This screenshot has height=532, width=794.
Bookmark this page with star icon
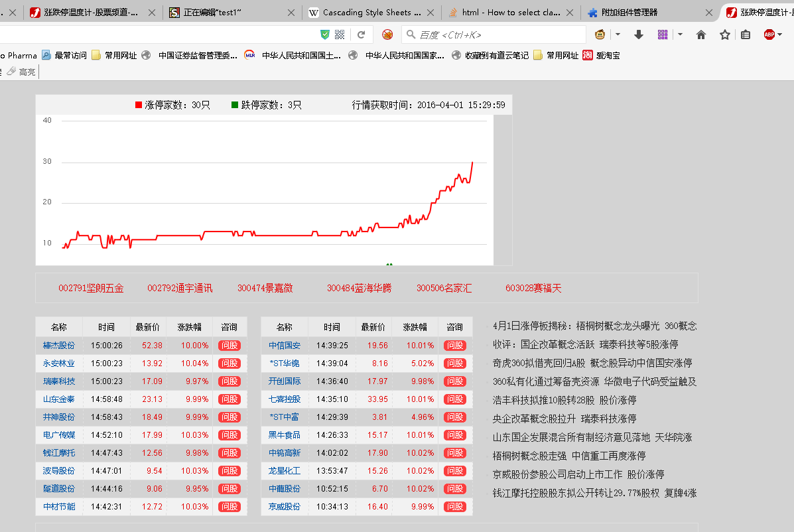click(724, 34)
